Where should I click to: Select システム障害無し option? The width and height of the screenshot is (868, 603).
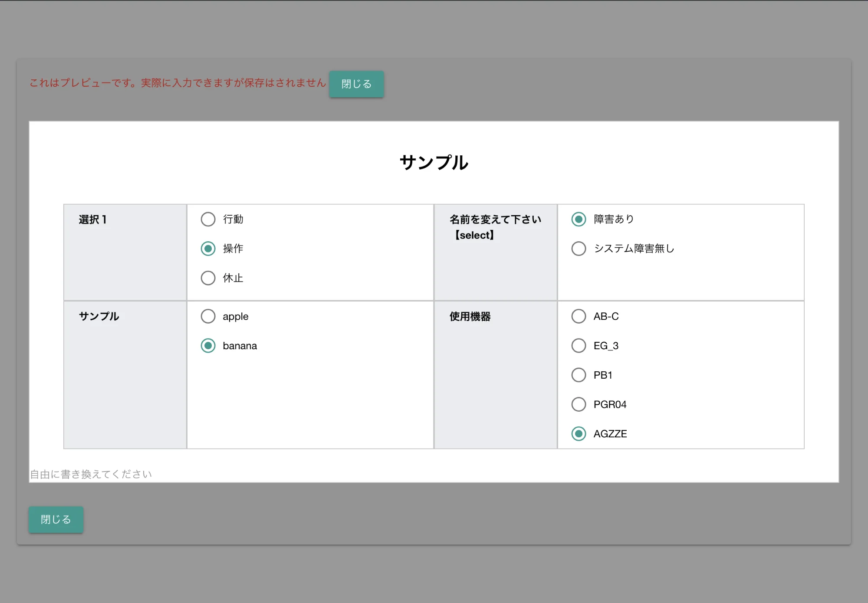579,249
